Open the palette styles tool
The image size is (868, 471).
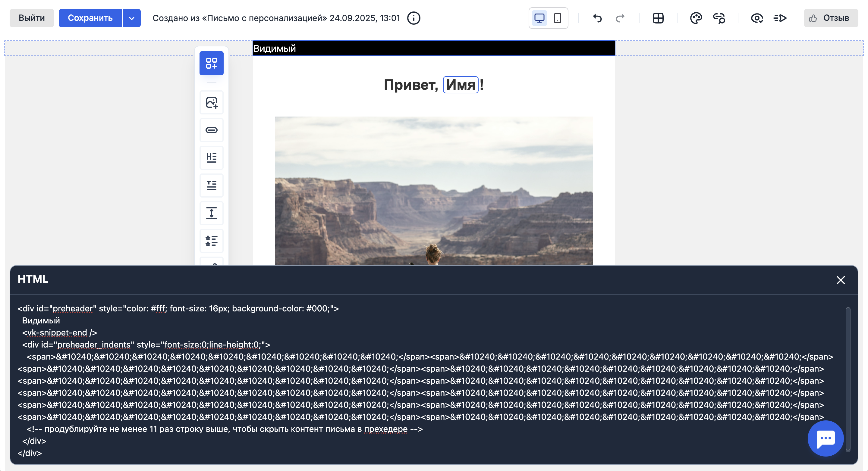[x=696, y=18]
